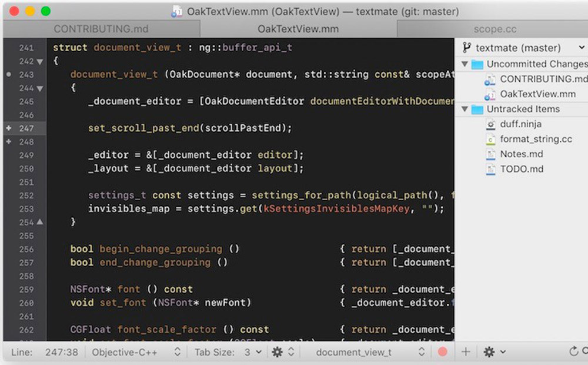Image resolution: width=588 pixels, height=365 pixels.
Task: Fold the code block at line 242
Action: point(40,61)
